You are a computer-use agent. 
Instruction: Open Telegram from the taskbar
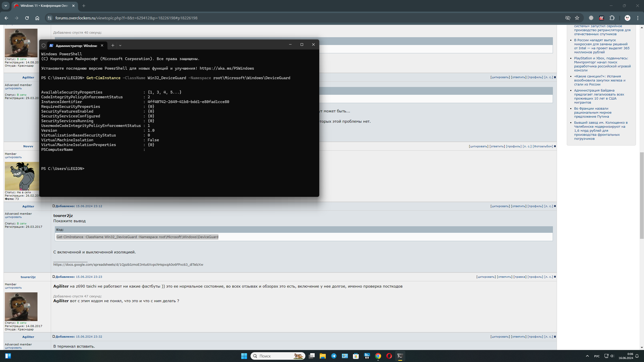[334, 356]
